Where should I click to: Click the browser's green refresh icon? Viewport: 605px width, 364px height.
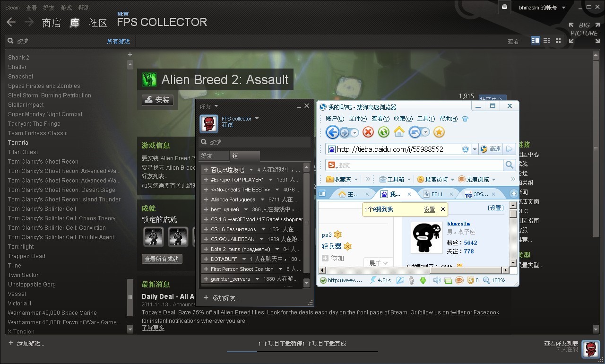(384, 132)
